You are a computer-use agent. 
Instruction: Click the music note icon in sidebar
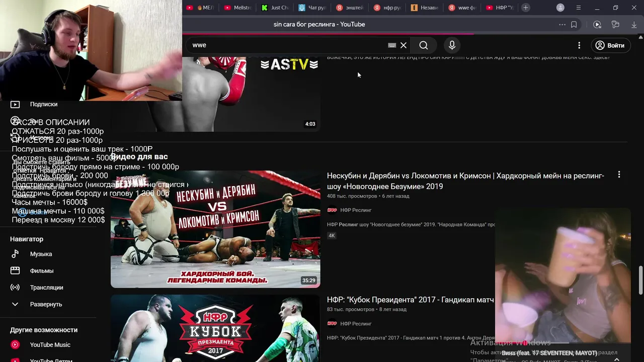click(15, 254)
